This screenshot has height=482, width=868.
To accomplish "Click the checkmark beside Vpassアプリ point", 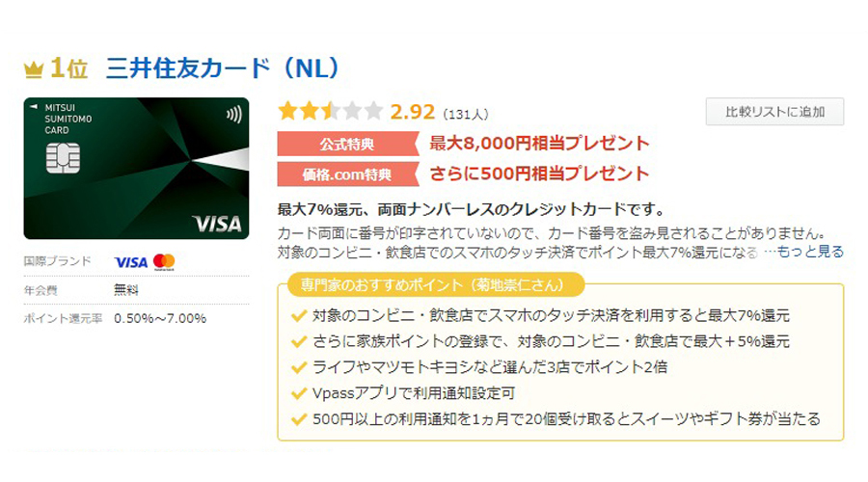I will point(299,393).
